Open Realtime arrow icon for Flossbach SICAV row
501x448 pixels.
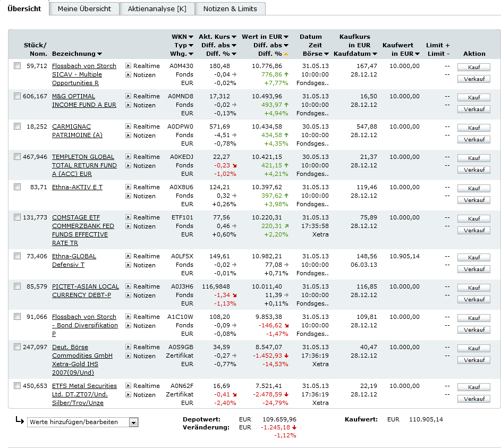click(x=128, y=66)
